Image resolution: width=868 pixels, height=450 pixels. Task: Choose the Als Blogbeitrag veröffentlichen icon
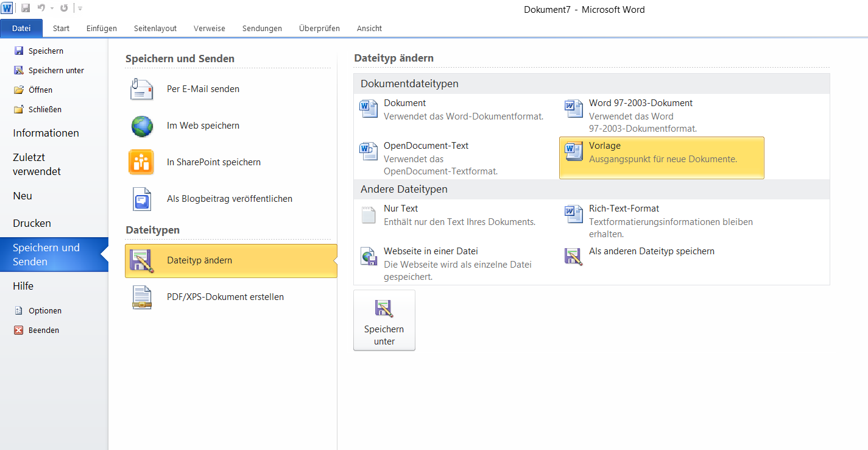pos(141,199)
